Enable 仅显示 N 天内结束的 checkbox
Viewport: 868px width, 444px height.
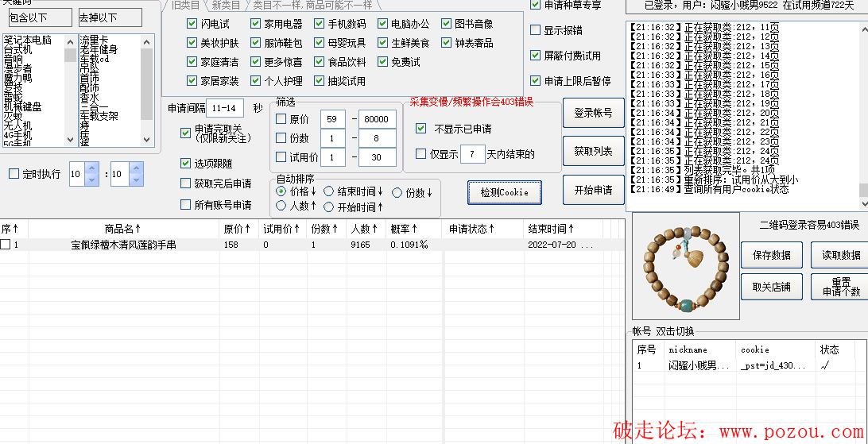421,154
